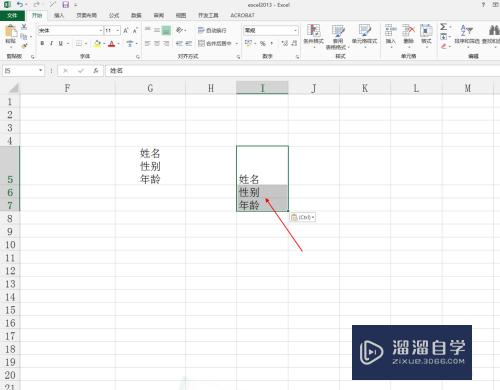Save the workbook with the floppy disk icon
The height and width of the screenshot is (390, 500).
66,4
